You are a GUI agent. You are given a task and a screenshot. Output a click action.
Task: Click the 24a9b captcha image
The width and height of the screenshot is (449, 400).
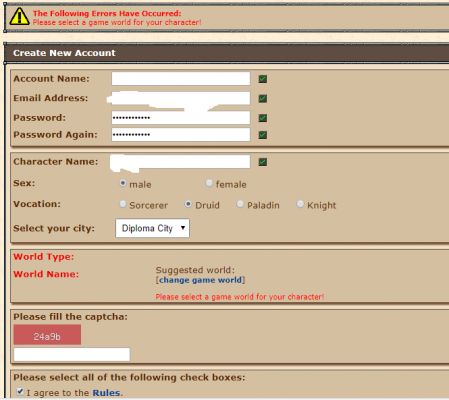pos(47,335)
